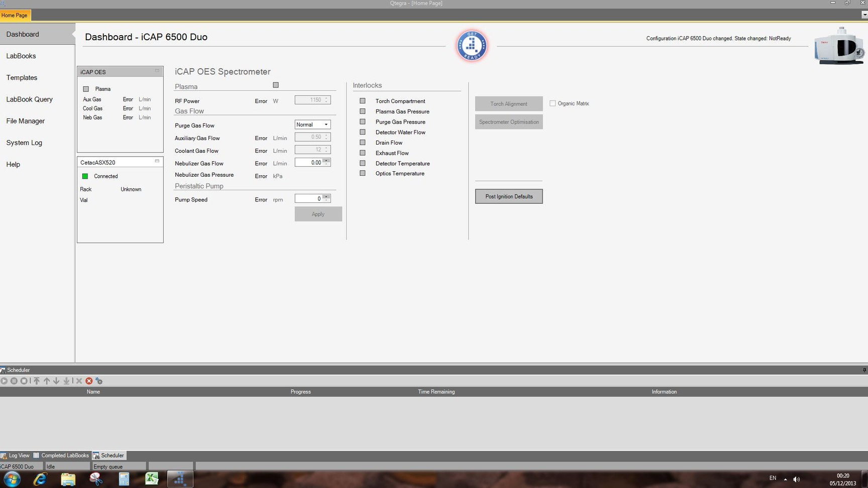Open scheduler settings gears icon

click(x=99, y=381)
